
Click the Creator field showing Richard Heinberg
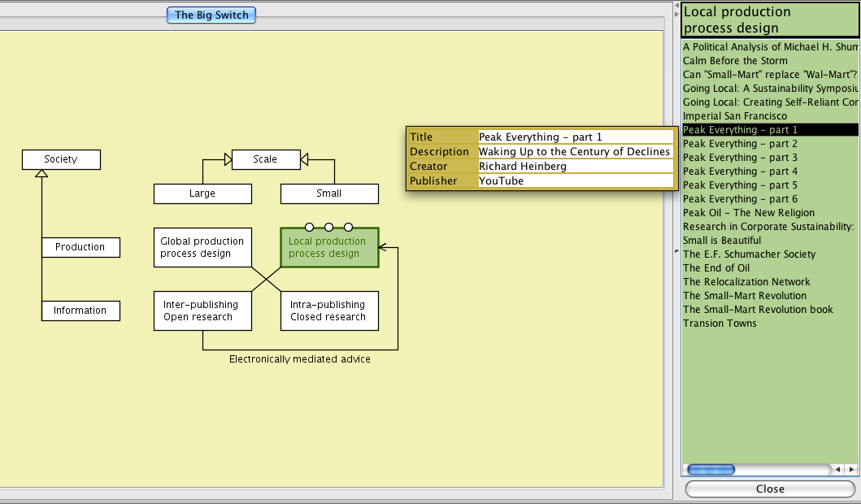576,167
